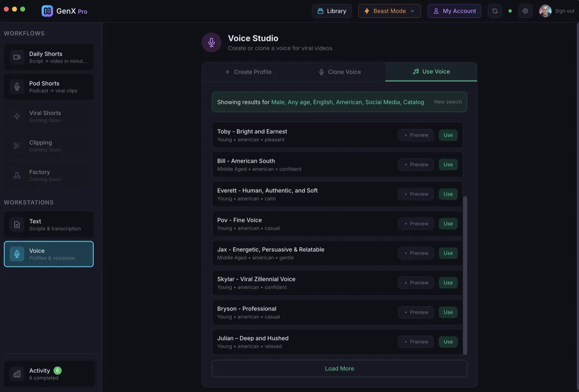
Task: Click the sync icon in the top bar
Action: 494,11
